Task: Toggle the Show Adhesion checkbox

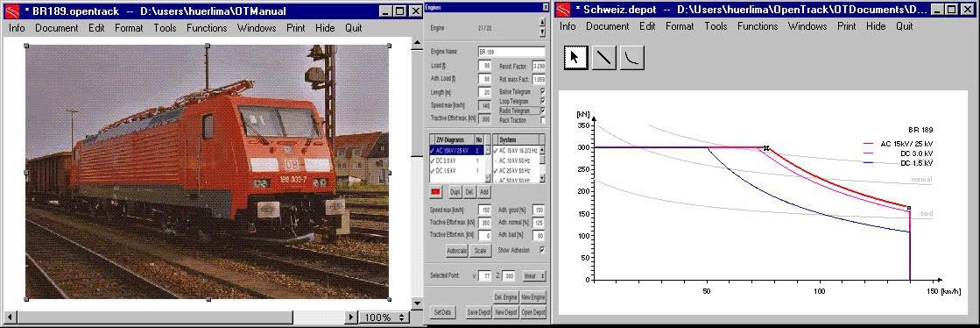Action: click(542, 250)
